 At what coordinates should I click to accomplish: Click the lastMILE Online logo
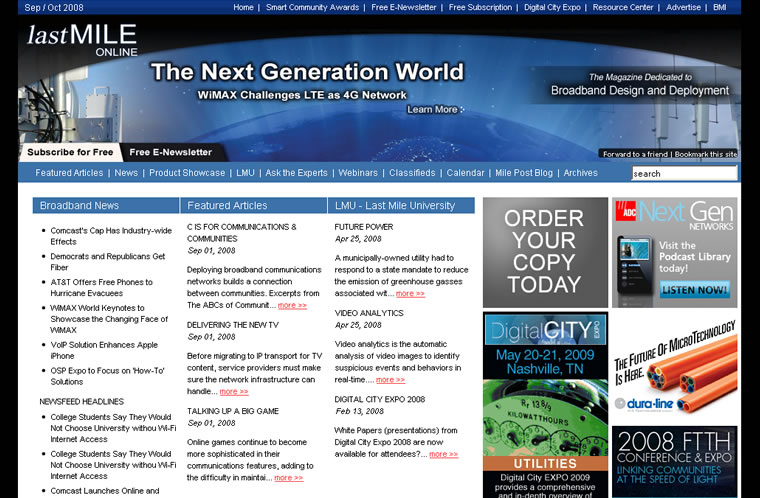point(82,40)
